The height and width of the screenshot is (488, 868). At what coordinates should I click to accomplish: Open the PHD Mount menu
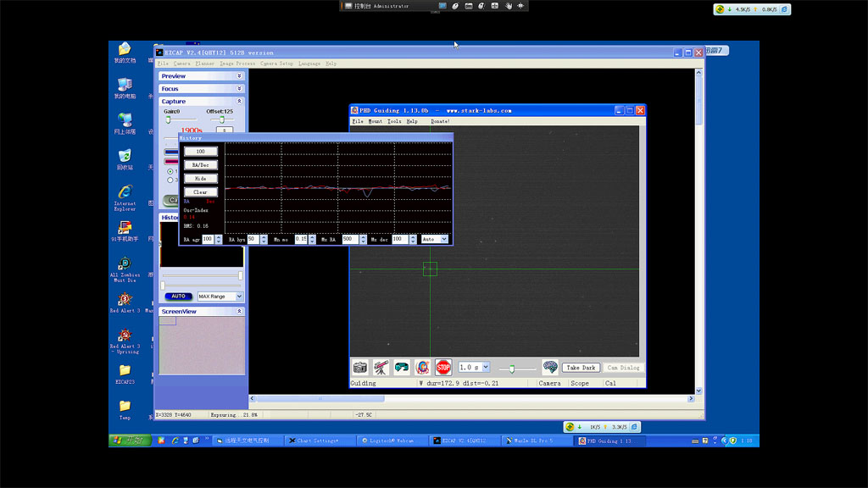[376, 121]
